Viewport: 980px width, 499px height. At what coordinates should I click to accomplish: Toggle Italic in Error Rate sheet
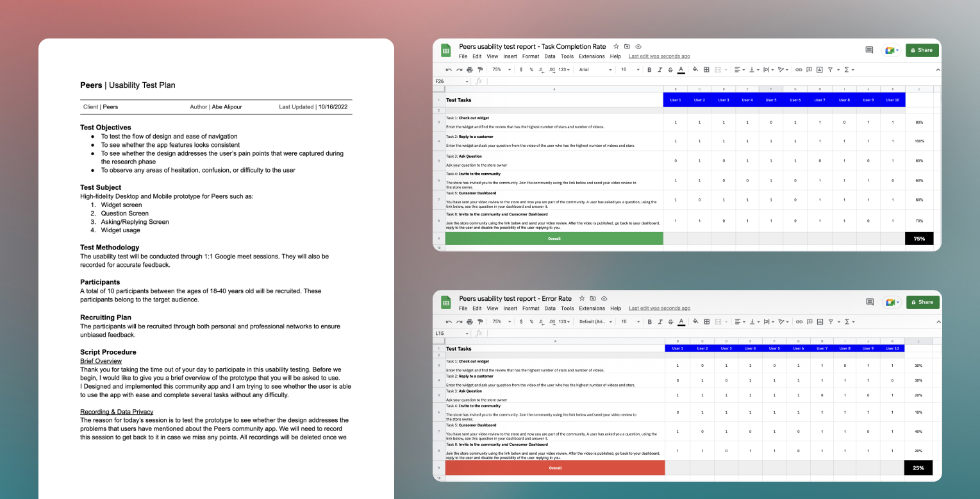660,321
